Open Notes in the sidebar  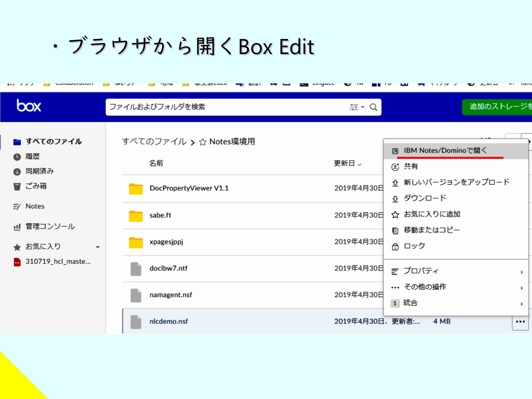pyautogui.click(x=29, y=206)
